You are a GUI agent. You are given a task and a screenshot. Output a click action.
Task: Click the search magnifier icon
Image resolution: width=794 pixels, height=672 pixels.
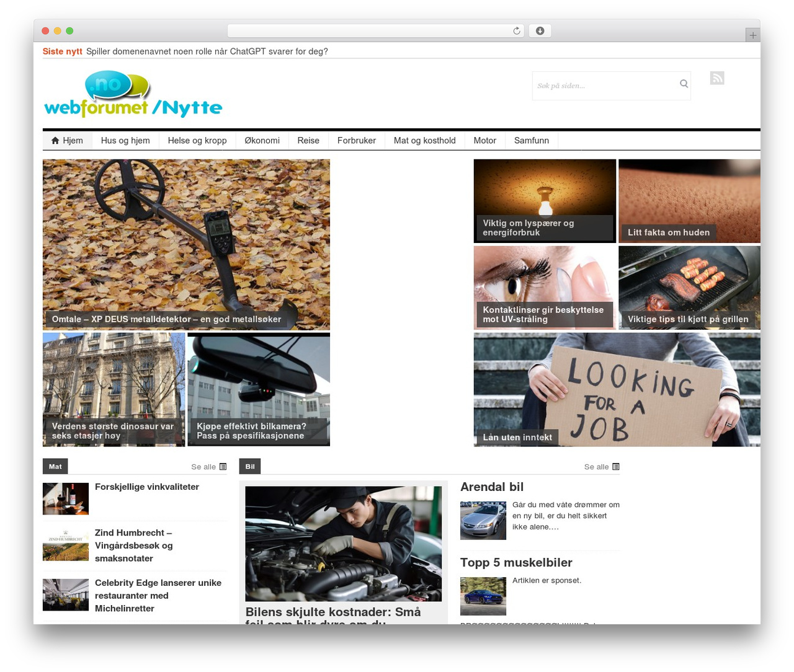click(684, 84)
